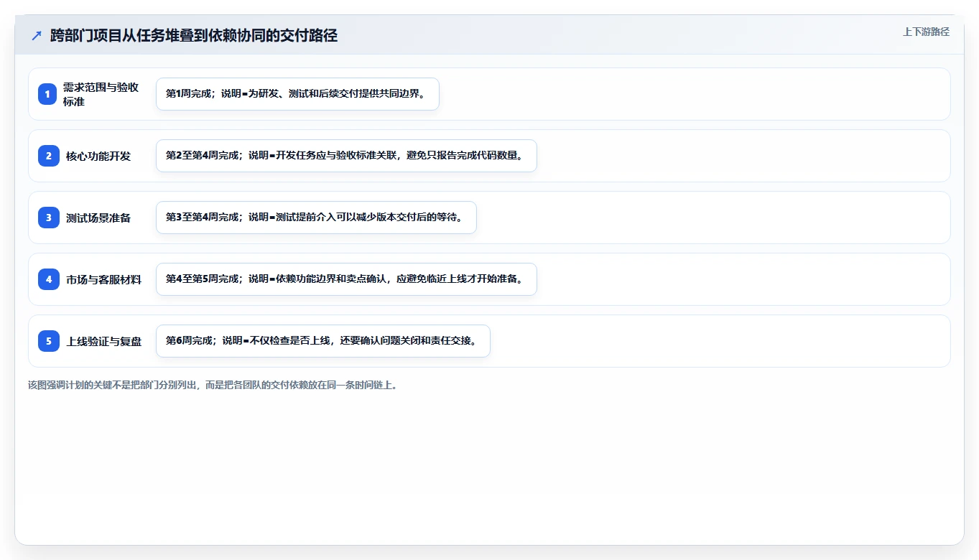This screenshot has height=560, width=979.
Task: Click the number 1 step badge
Action: [x=48, y=94]
